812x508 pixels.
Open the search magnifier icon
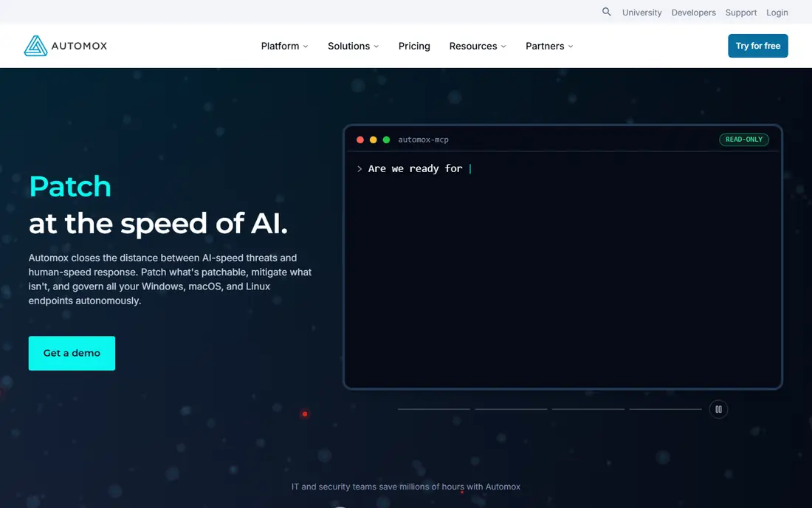(x=606, y=12)
